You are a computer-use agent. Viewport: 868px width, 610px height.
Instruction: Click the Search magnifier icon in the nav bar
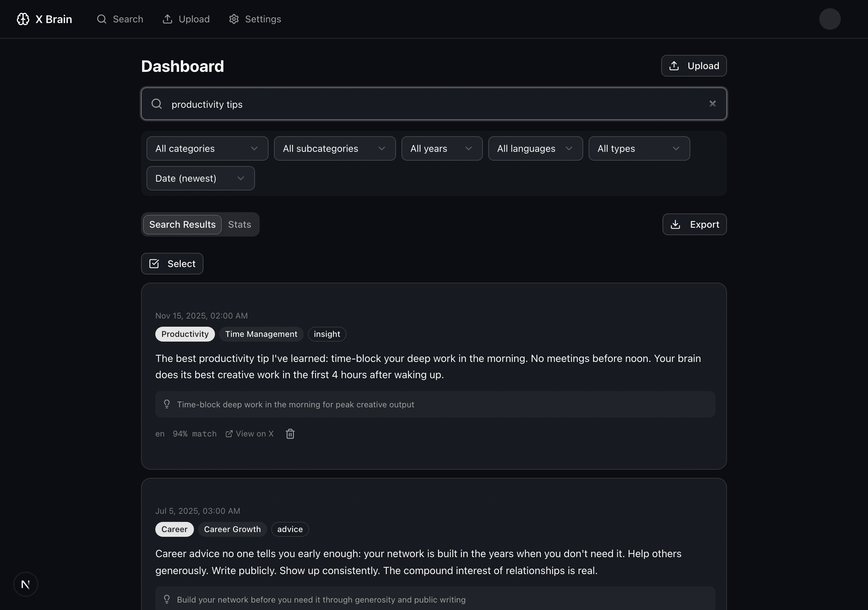(101, 19)
